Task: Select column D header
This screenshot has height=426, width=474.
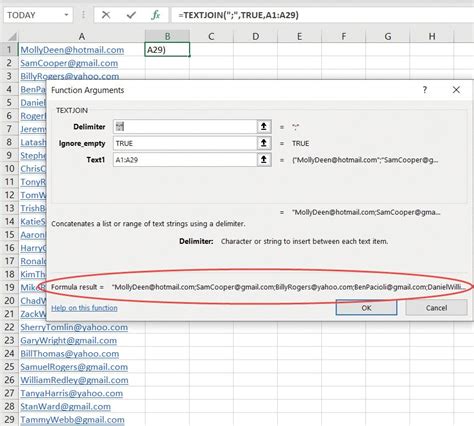Action: (x=255, y=36)
